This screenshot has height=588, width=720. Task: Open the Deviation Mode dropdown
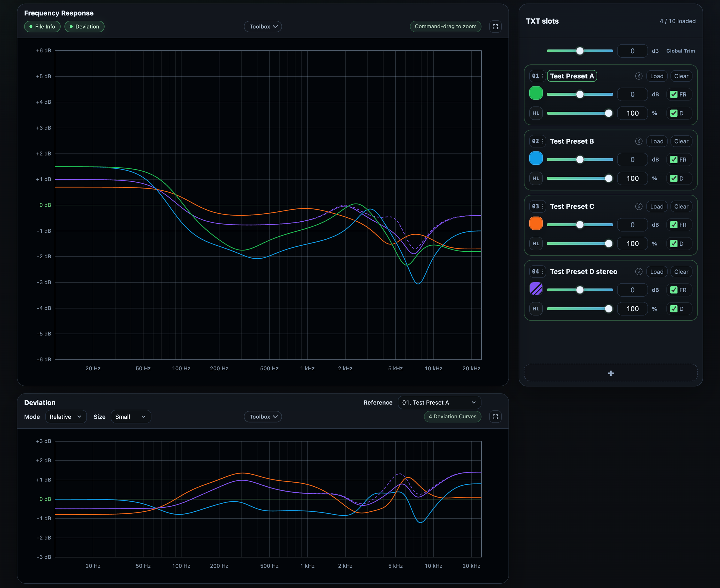pos(66,417)
